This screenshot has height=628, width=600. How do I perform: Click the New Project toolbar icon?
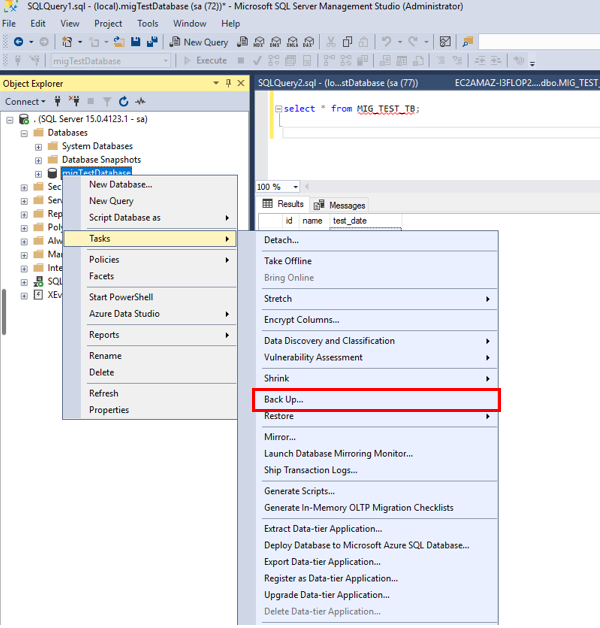point(67,42)
